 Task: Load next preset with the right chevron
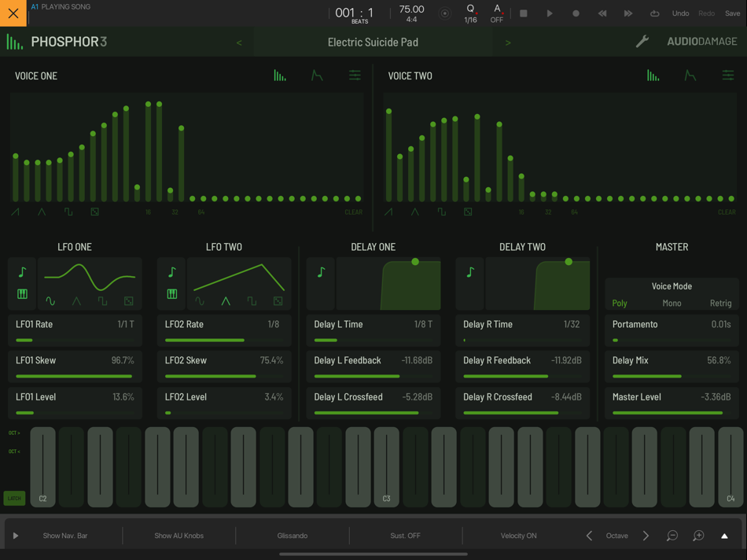click(508, 42)
